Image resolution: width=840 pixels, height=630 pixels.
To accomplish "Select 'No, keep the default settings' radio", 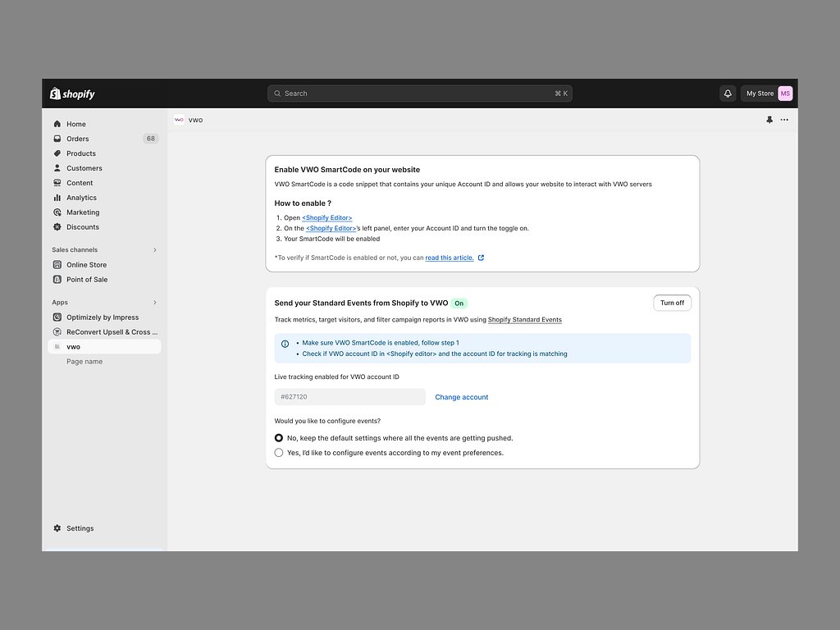I will [x=279, y=438].
